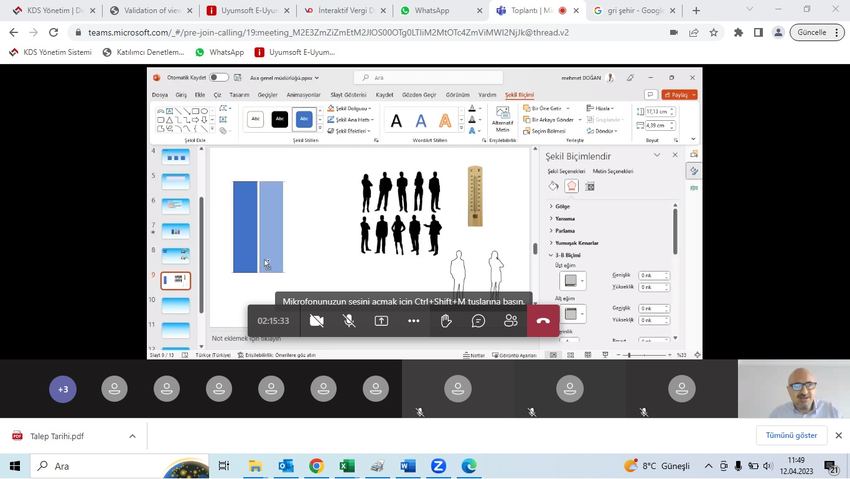Switch to the Animasyonlar ribbon tab
This screenshot has height=479, width=850.
coord(304,95)
